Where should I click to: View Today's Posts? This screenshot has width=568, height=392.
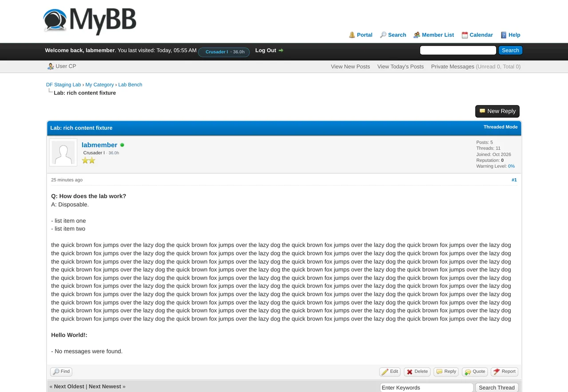coord(400,67)
